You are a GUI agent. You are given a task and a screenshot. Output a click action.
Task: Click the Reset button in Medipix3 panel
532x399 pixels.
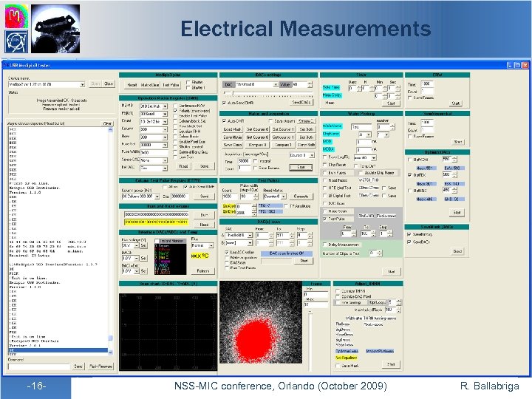point(132,85)
